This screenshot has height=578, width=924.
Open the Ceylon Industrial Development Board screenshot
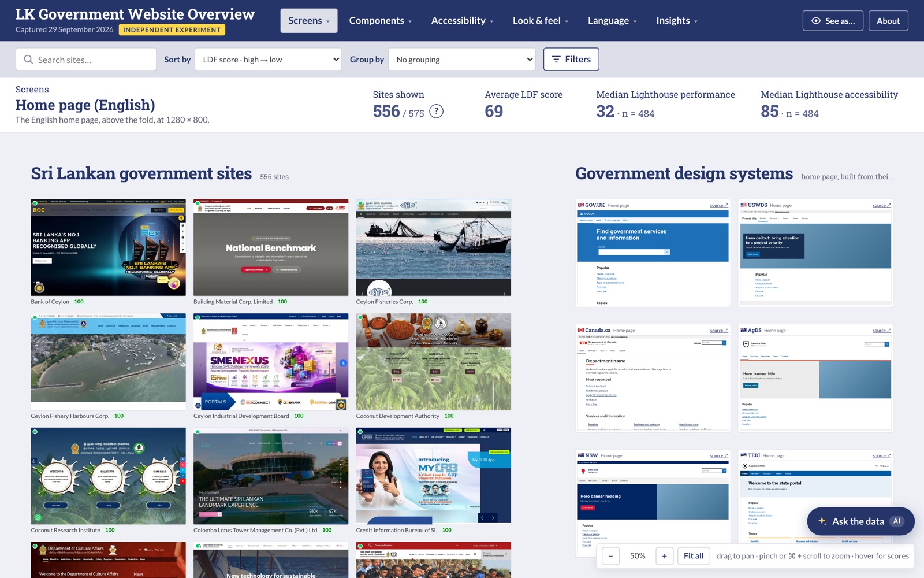pyautogui.click(x=271, y=362)
